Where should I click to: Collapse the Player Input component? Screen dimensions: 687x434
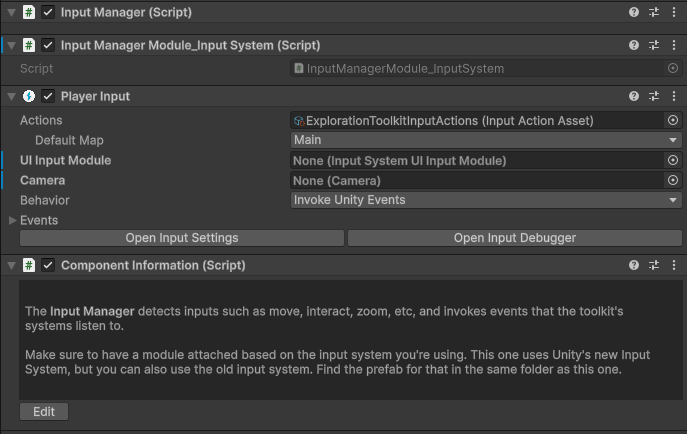pos(12,96)
